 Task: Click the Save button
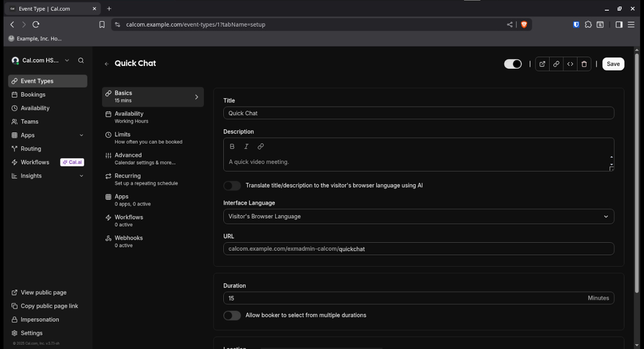[x=613, y=64]
